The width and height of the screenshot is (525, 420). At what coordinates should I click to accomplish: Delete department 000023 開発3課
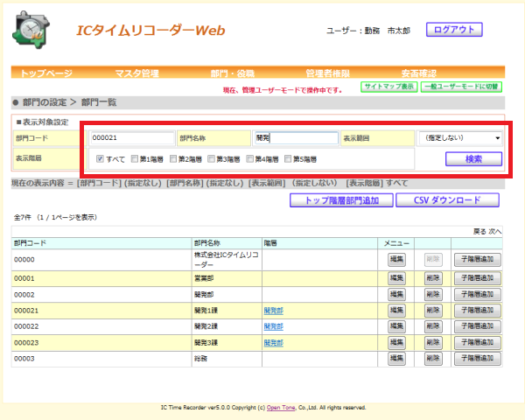pyautogui.click(x=433, y=343)
